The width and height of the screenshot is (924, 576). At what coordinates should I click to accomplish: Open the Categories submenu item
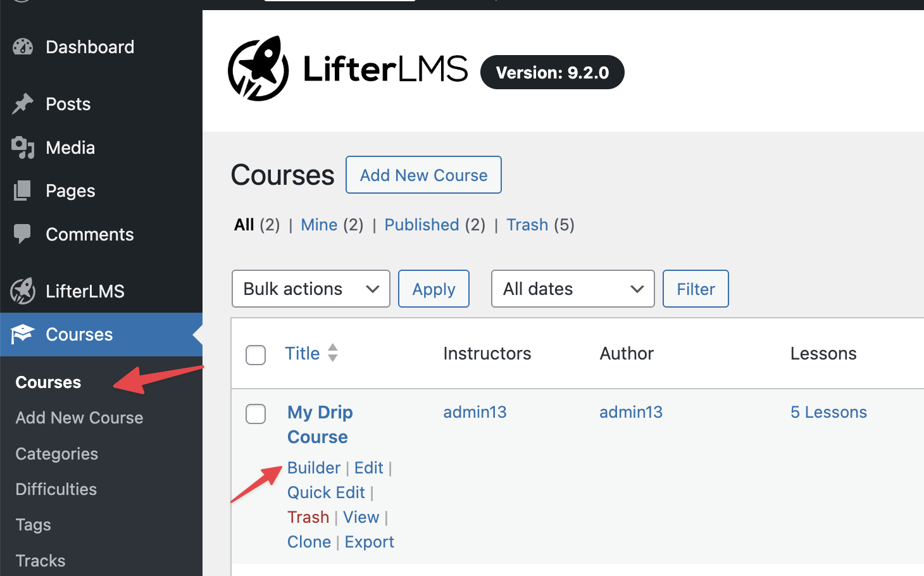[x=57, y=454]
